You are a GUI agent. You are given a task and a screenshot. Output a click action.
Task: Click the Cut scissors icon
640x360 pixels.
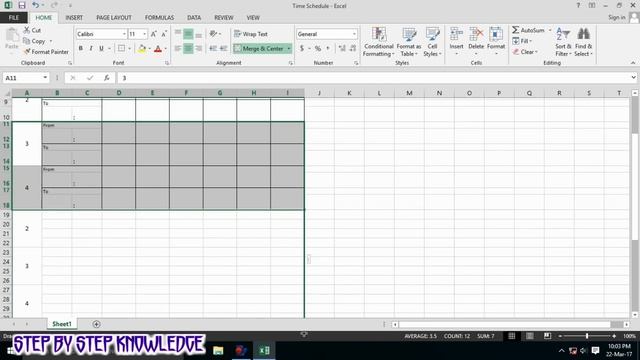click(x=27, y=30)
